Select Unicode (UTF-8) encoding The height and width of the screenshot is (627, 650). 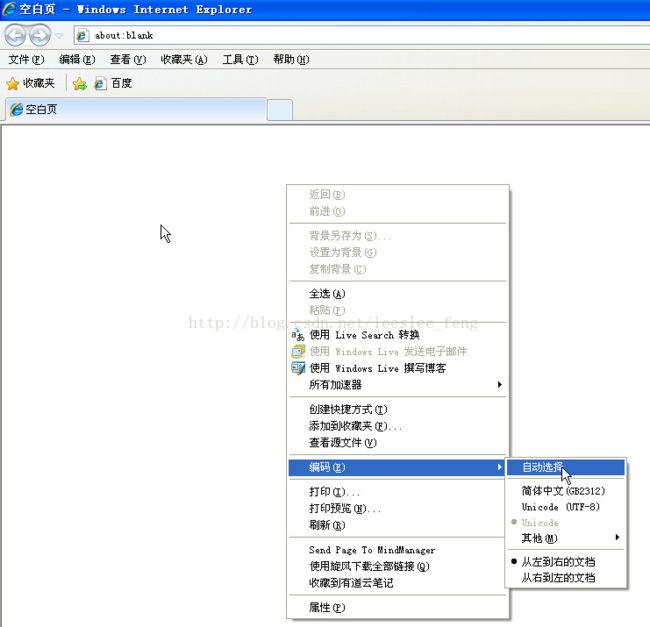tap(565, 507)
